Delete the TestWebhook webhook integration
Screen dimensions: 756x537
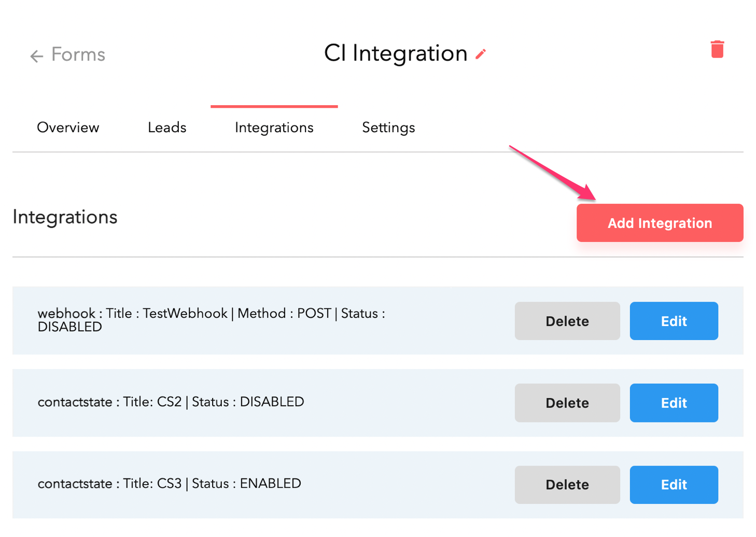click(x=567, y=321)
